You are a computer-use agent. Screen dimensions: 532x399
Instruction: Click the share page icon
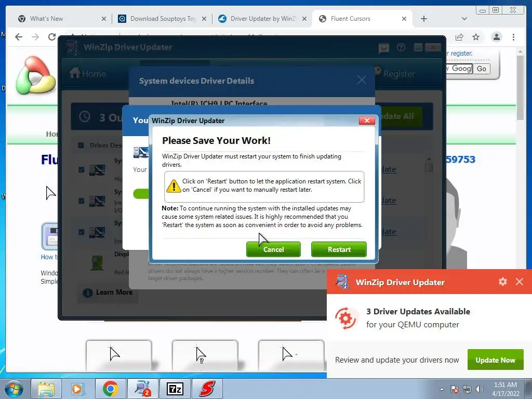459,37
